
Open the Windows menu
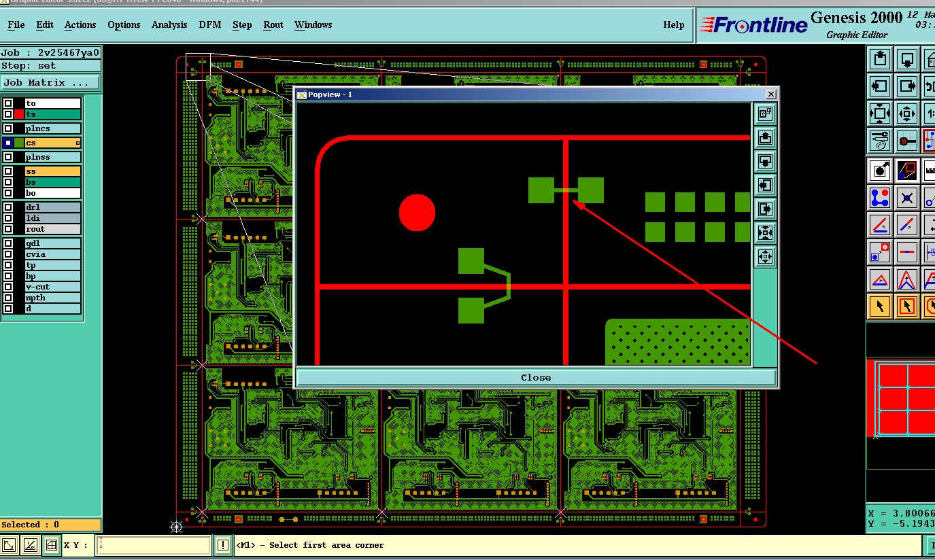point(313,25)
